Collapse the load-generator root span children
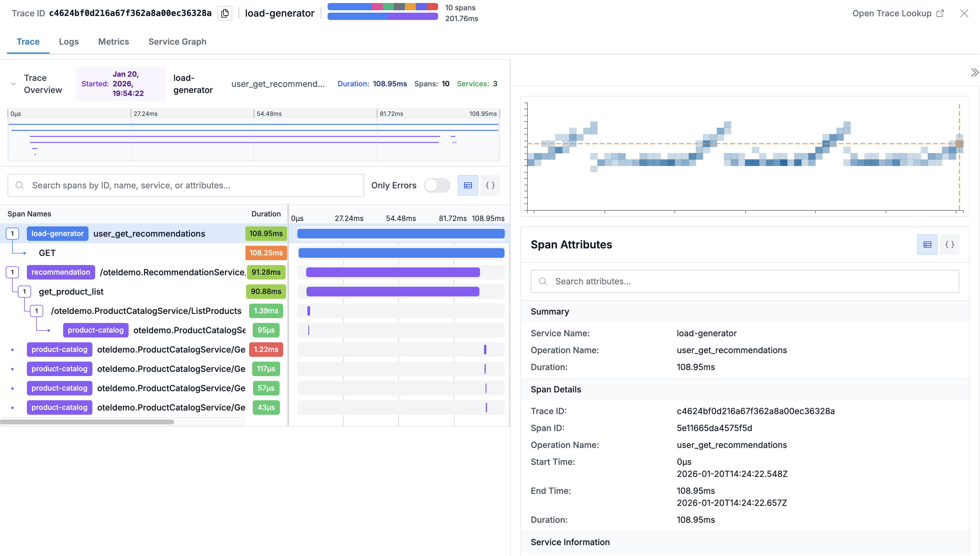The width and height of the screenshot is (980, 556). (12, 234)
